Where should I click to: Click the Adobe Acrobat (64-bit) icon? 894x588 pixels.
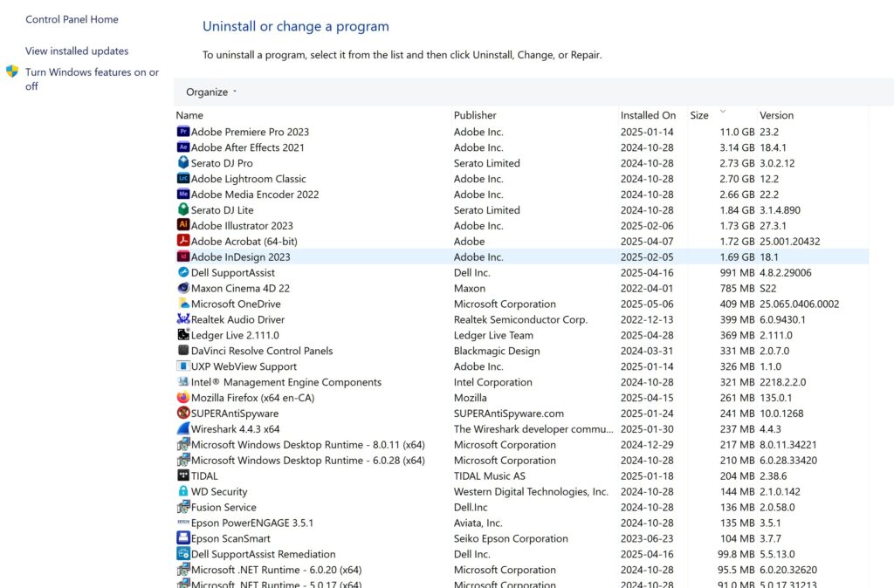coord(183,241)
